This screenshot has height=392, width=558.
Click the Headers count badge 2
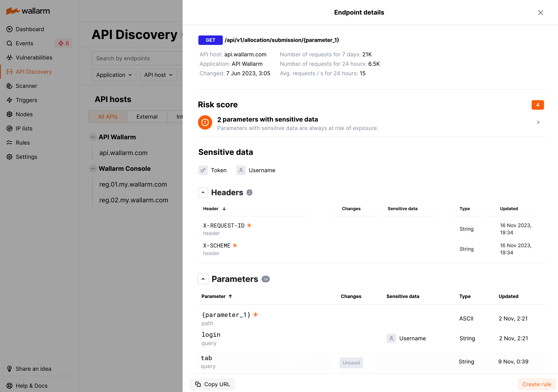(249, 192)
